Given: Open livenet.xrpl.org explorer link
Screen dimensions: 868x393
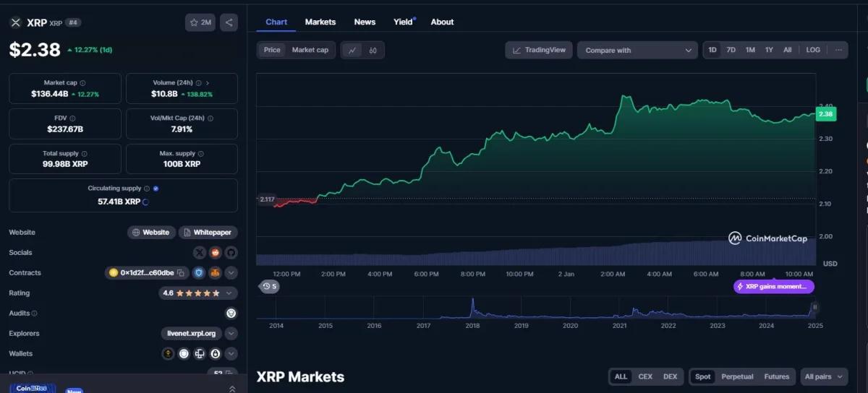Looking at the screenshot, I should 192,334.
